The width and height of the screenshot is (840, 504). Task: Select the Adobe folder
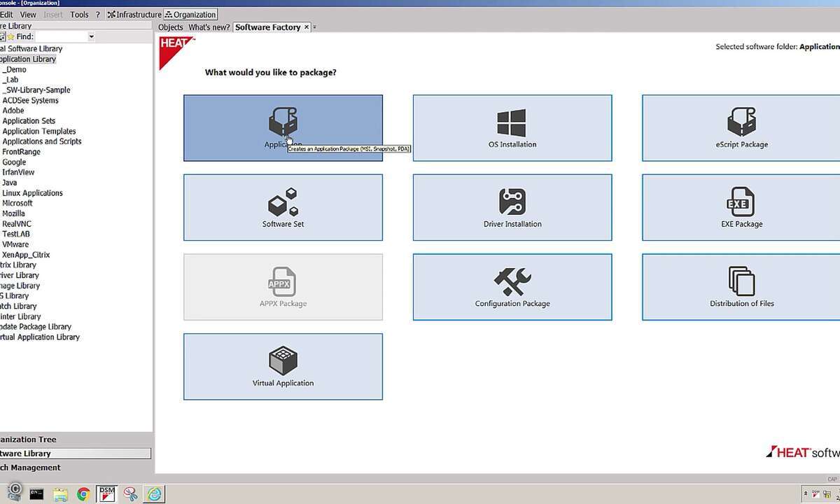13,111
